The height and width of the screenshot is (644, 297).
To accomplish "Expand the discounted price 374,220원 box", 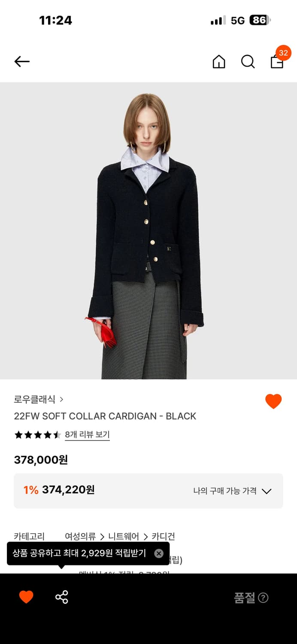I will pyautogui.click(x=148, y=491).
